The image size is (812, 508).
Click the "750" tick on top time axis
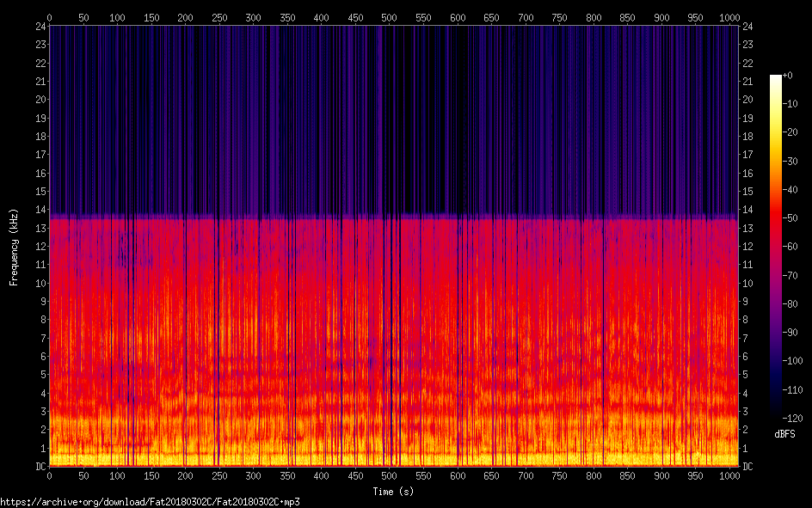[559, 17]
